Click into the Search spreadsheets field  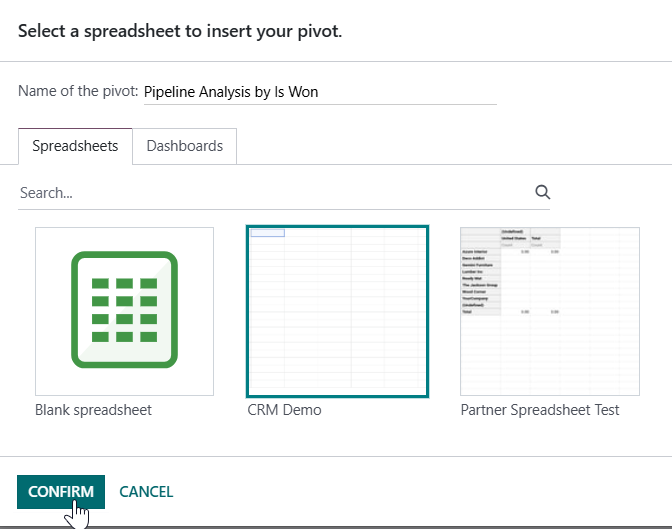pyautogui.click(x=274, y=193)
